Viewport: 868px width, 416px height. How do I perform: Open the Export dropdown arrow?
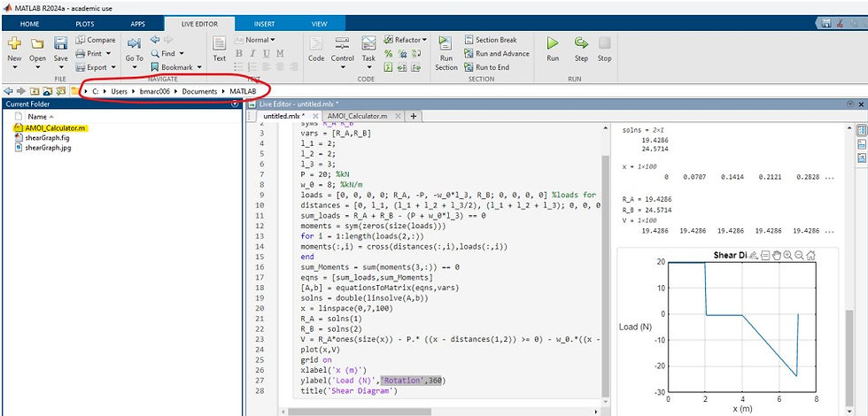pyautogui.click(x=113, y=67)
